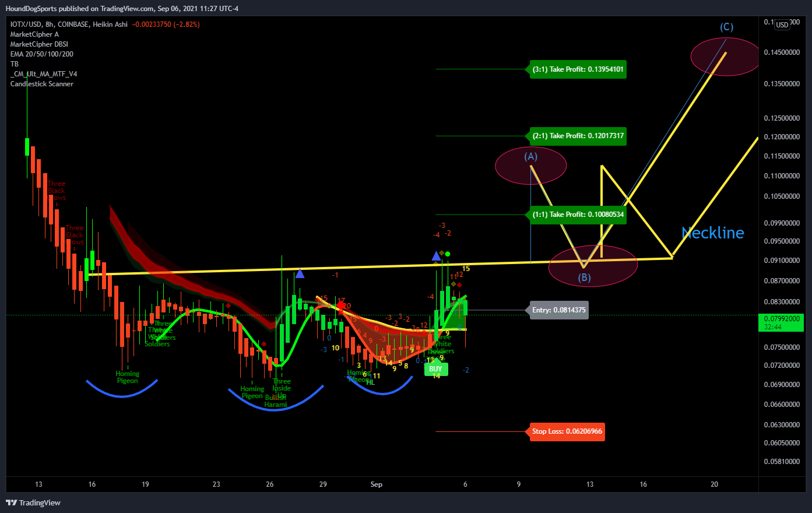Screen dimensions: 812x513
Task: Click the green BUY signal label
Action: [x=435, y=368]
